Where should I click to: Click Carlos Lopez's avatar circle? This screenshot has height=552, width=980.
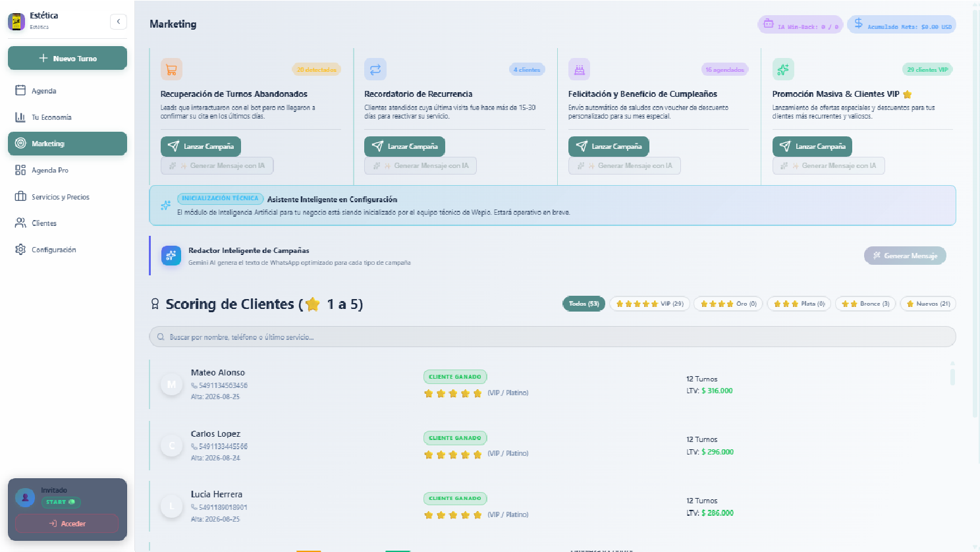click(x=172, y=446)
